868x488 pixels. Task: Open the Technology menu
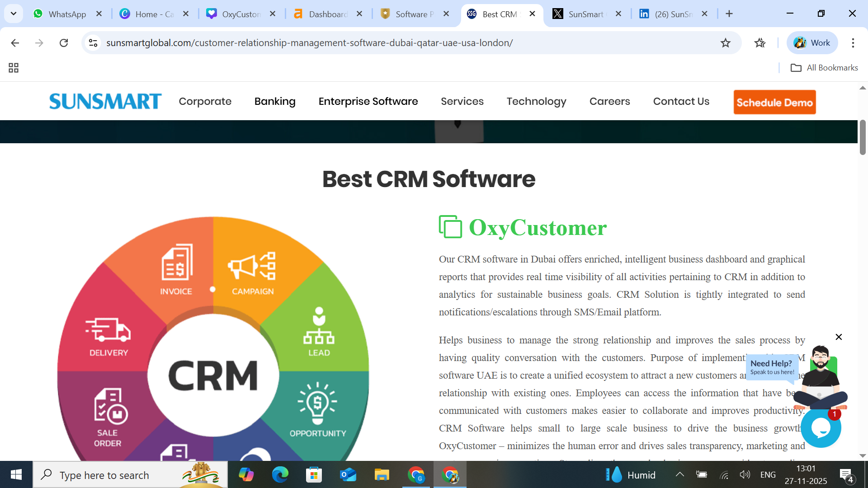point(536,101)
